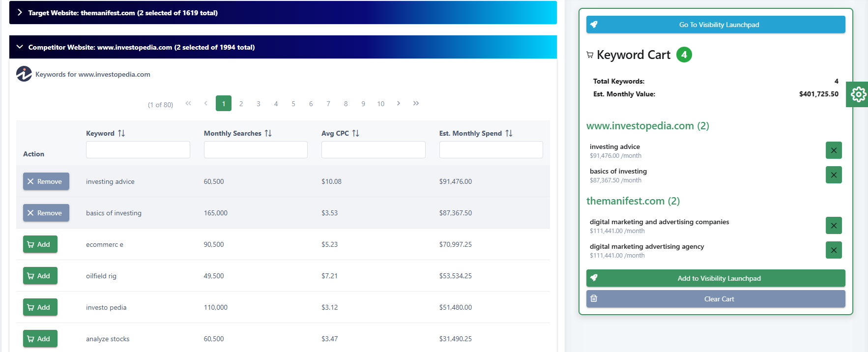Open page 4 of results
The image size is (868, 352).
click(x=276, y=104)
